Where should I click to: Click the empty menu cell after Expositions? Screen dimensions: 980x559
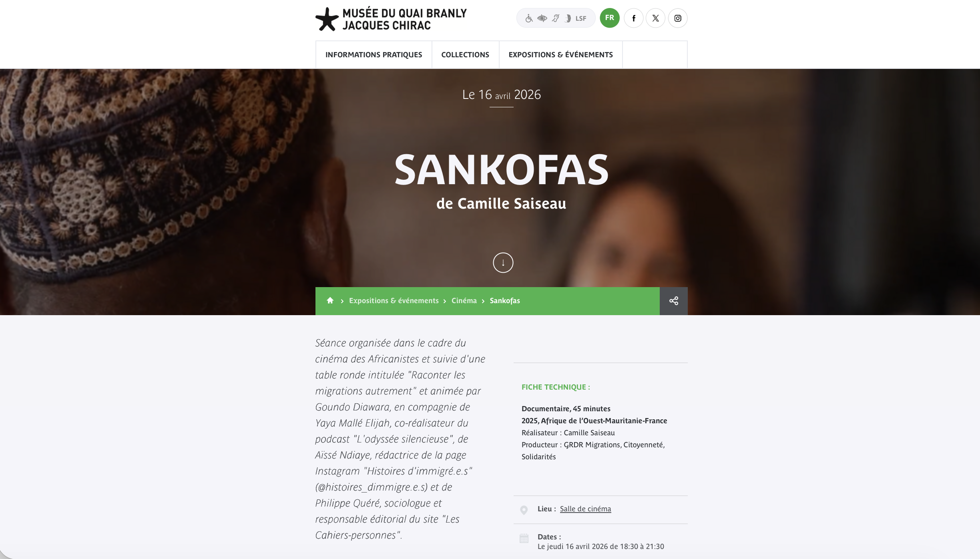pos(655,55)
